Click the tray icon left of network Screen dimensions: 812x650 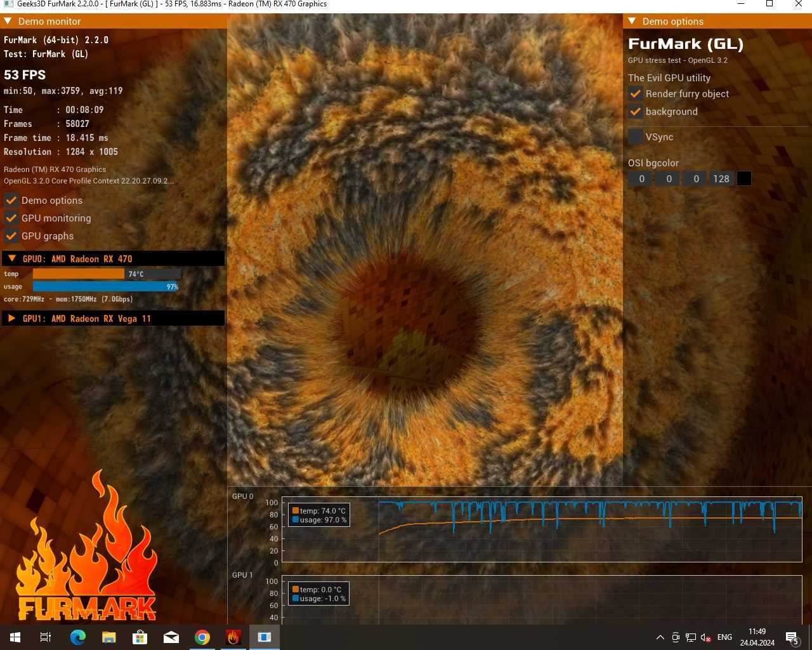676,637
